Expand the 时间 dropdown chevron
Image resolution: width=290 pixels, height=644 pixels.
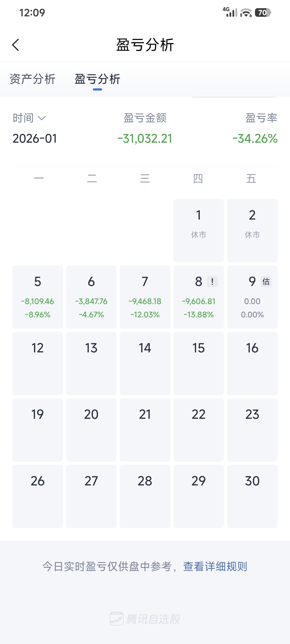pos(41,118)
